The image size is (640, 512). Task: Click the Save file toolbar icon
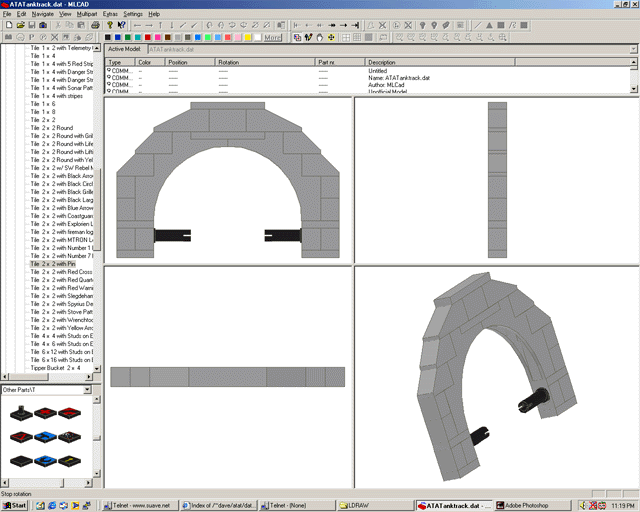click(x=31, y=25)
